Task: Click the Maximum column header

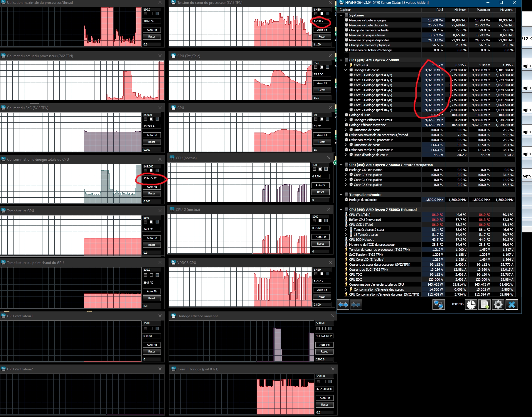Action: (480, 10)
